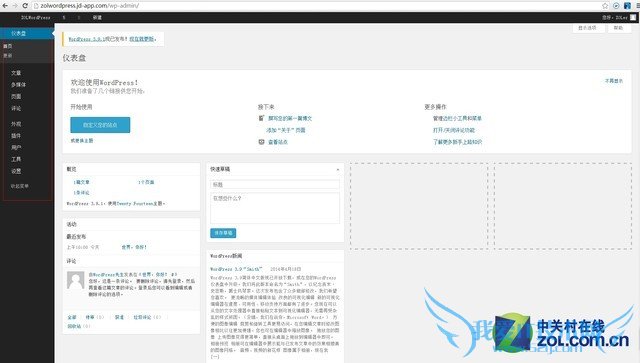Click the 活动 (Activity) widget header
Screen dimensions: 640x363
tap(131, 224)
